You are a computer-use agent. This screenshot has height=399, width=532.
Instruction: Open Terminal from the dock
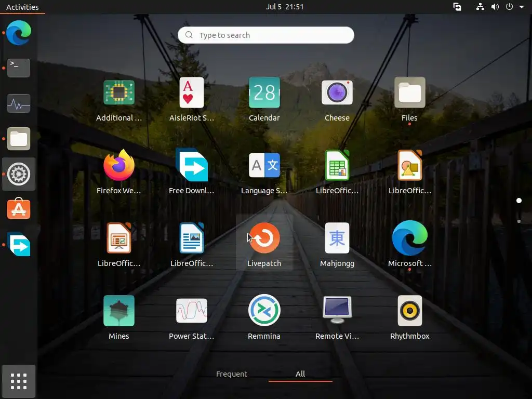19,68
